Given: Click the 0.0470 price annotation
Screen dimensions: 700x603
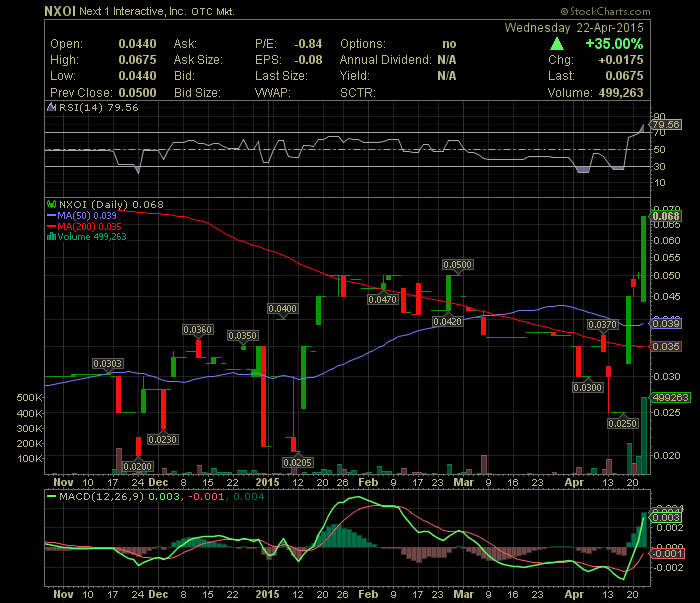Looking at the screenshot, I should [x=383, y=299].
